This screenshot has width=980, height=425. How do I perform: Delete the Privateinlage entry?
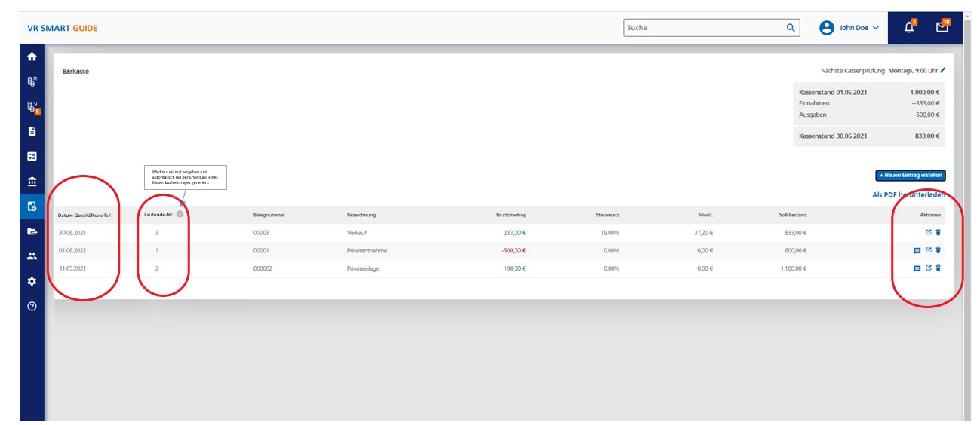[x=939, y=268]
